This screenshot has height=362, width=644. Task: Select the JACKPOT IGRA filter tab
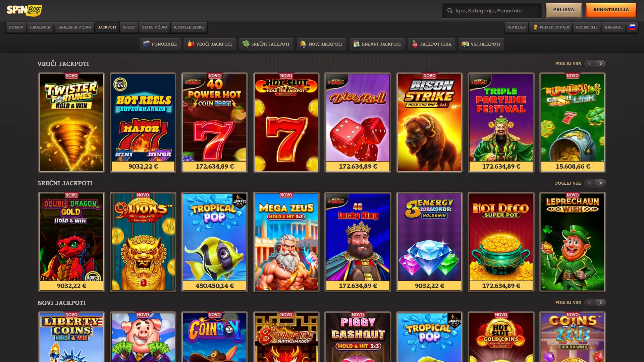coord(432,44)
